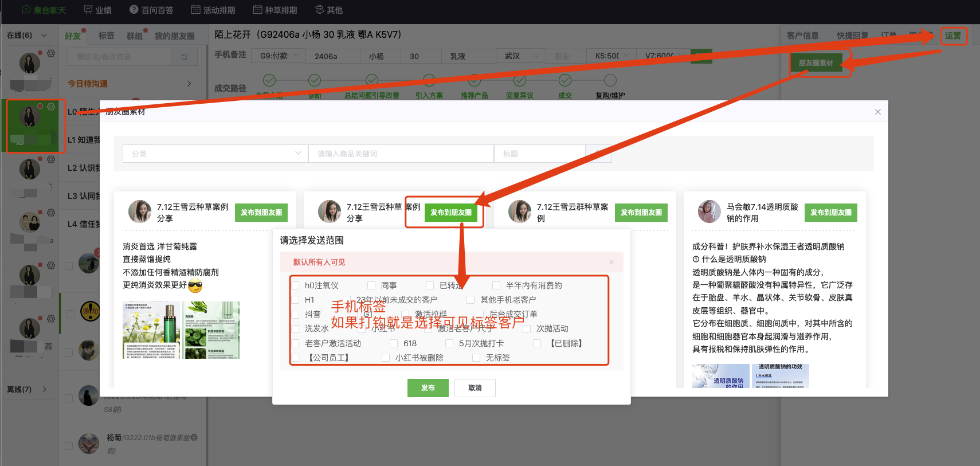Click the 百问百答 question mark icon

tap(134, 10)
